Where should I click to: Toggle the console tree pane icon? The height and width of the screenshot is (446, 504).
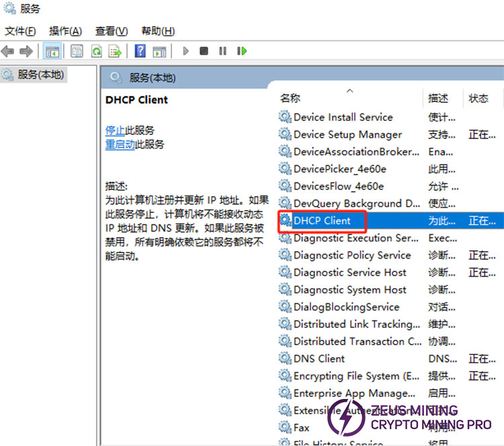click(x=52, y=51)
